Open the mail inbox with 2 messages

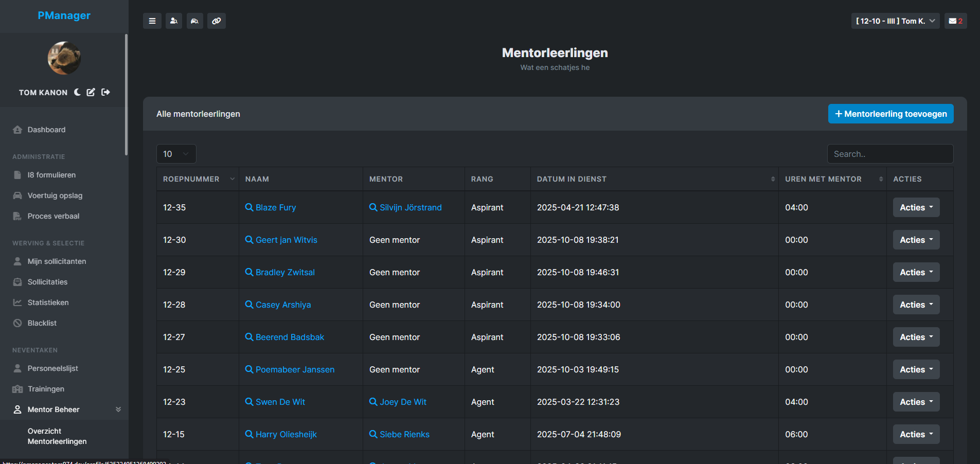coord(955,21)
